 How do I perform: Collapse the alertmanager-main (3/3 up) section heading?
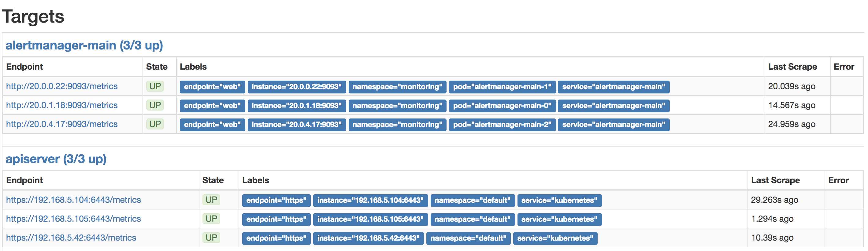coord(84,45)
